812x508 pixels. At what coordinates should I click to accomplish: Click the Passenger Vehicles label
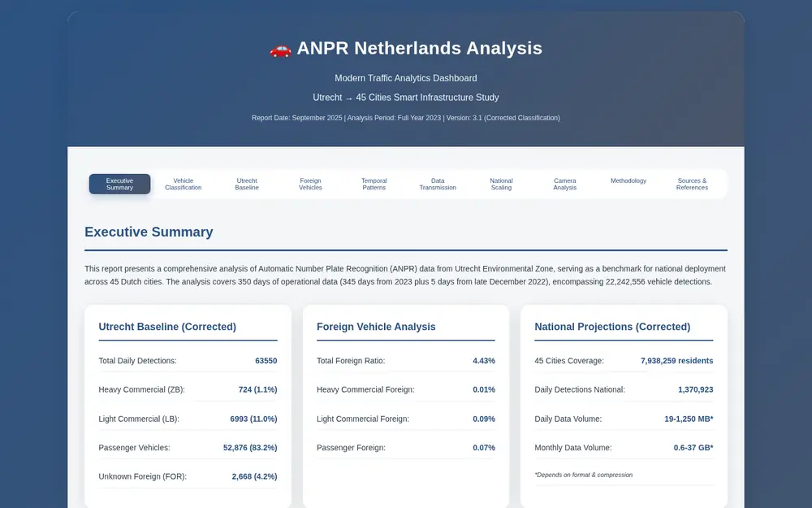pyautogui.click(x=134, y=447)
